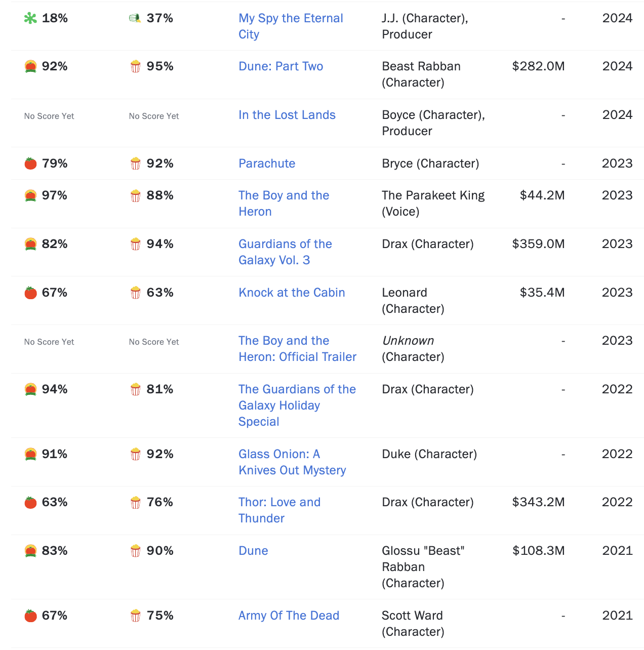Select Guardians of the Galaxy Vol. 3 link
This screenshot has width=644, height=650.
click(x=285, y=252)
